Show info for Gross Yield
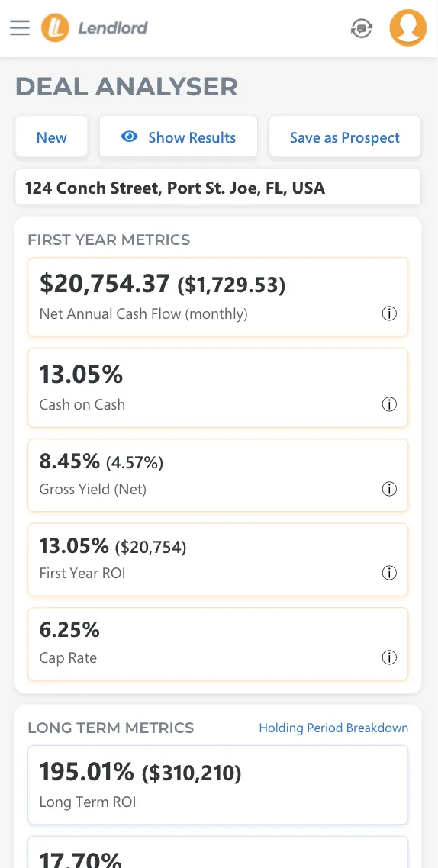Image resolution: width=438 pixels, height=868 pixels. pyautogui.click(x=389, y=489)
